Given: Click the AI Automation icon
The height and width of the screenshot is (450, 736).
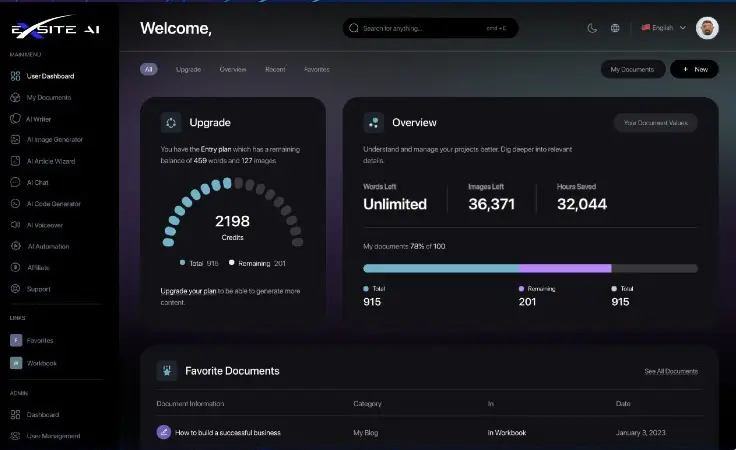Looking at the screenshot, I should [15, 246].
